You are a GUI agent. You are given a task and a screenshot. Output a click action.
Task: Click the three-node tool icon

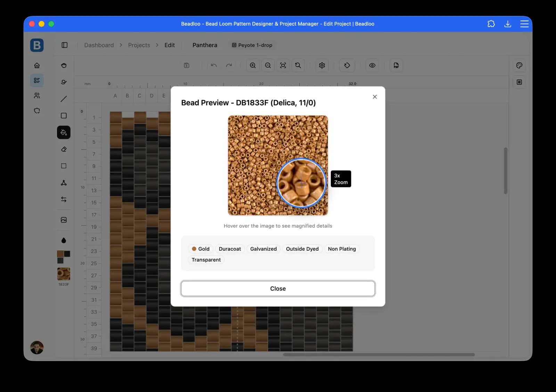(64, 183)
